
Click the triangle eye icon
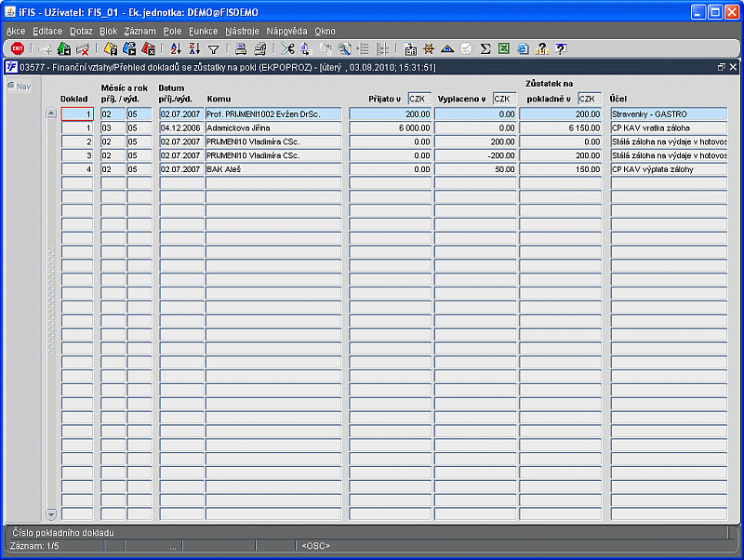447,48
